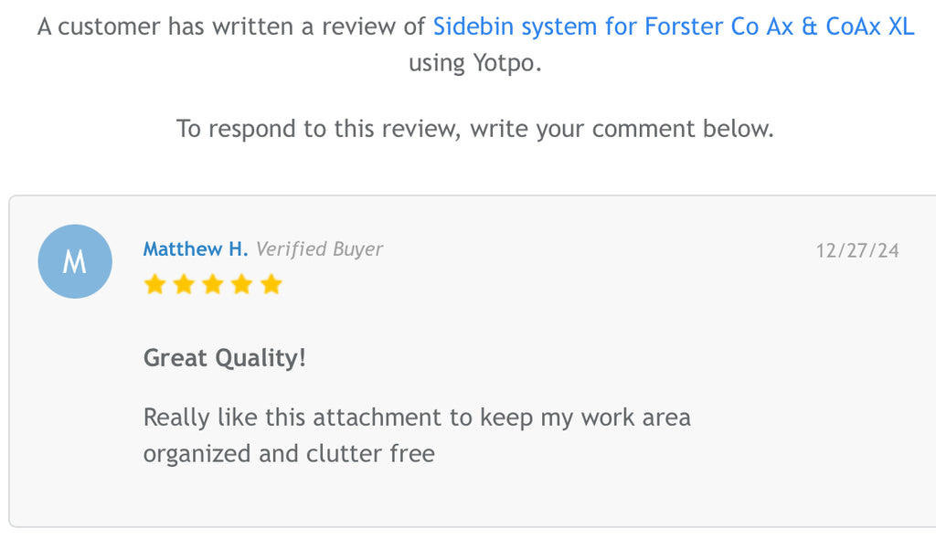This screenshot has height=560, width=936.
Task: Click the 'organized and clutter free' text line
Action: click(x=289, y=453)
